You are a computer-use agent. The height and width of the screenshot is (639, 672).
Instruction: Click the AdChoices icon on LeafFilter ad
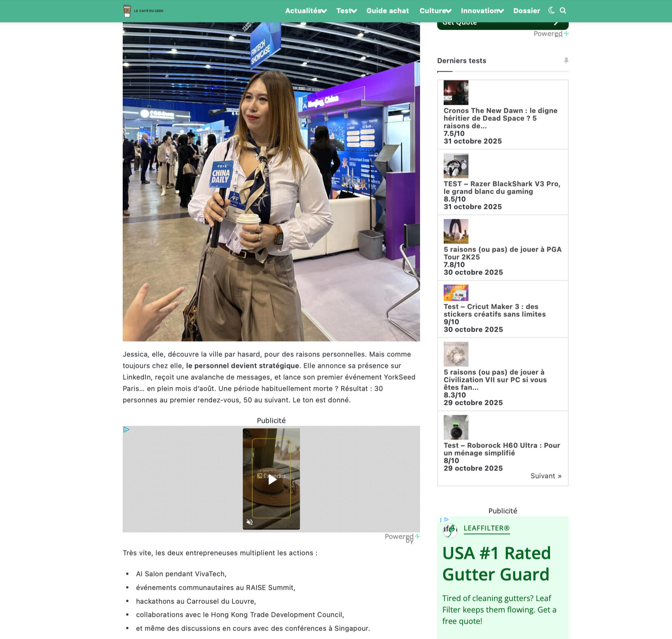(x=446, y=520)
